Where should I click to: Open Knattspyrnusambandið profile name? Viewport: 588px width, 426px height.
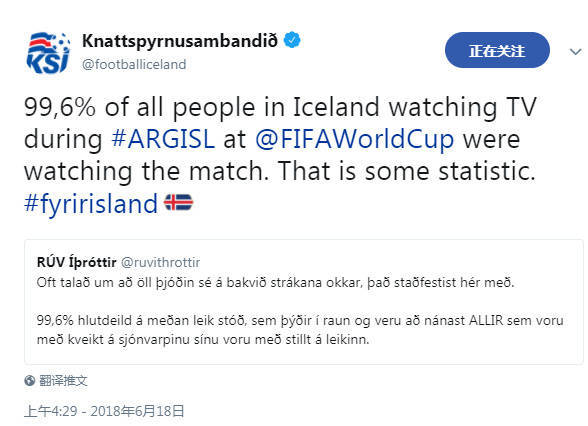click(x=180, y=41)
